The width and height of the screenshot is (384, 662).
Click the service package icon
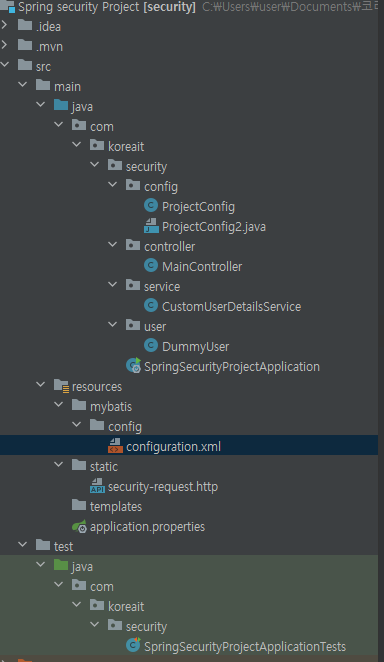click(x=133, y=285)
